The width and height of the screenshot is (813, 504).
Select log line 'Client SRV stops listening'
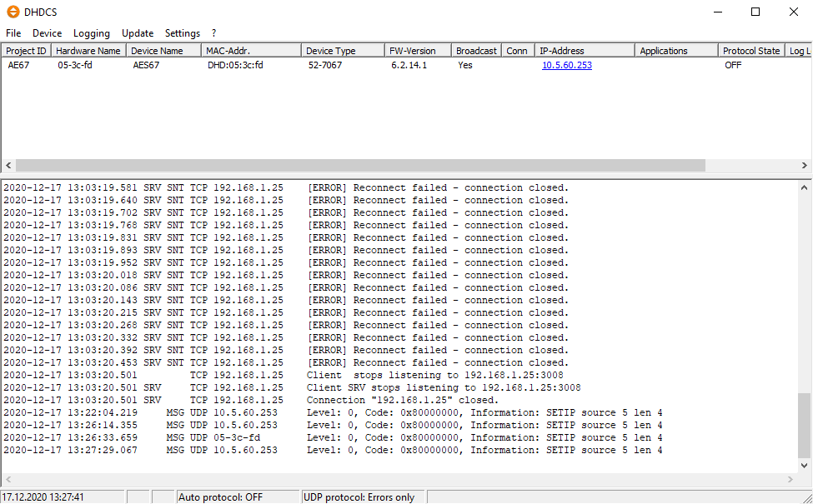tap(292, 387)
